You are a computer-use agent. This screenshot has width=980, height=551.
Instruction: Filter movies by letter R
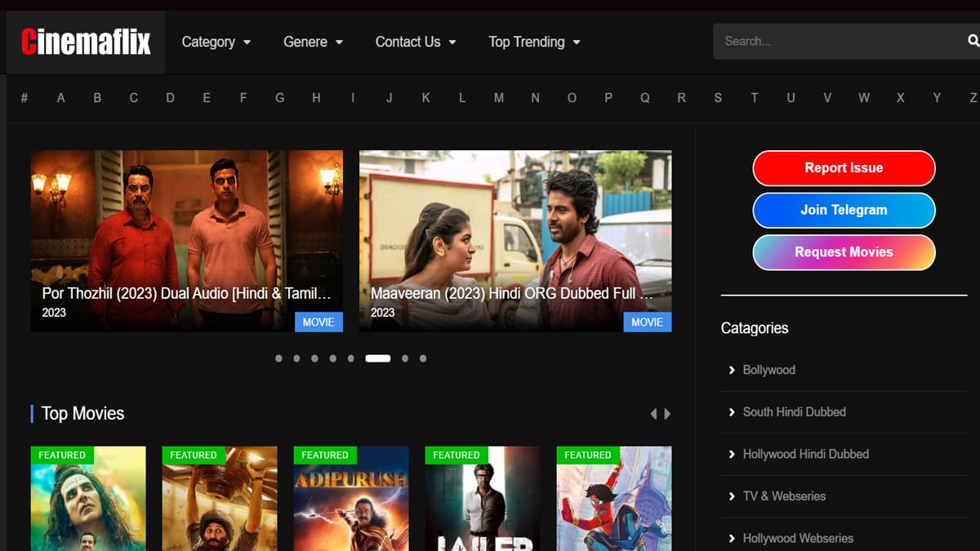pyautogui.click(x=682, y=98)
